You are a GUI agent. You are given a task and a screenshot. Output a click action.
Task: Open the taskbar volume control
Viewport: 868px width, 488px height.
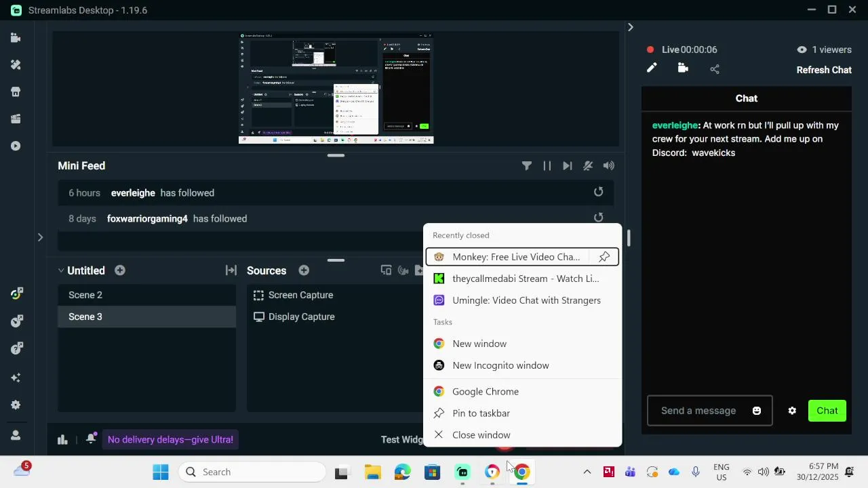[764, 472]
